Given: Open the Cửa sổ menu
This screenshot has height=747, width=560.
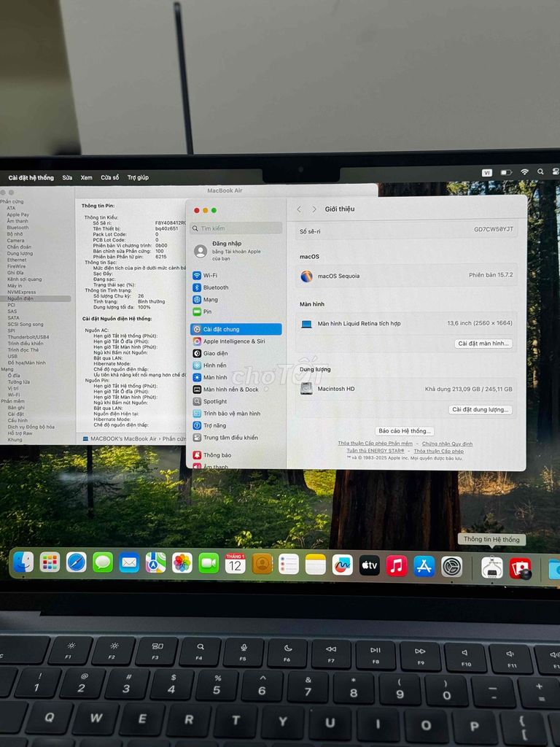Looking at the screenshot, I should click(109, 178).
